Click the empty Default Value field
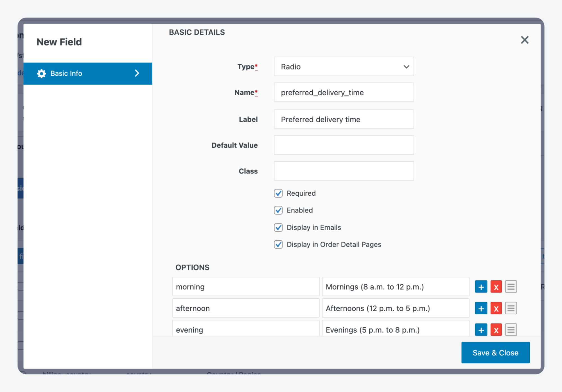This screenshot has width=562, height=392. [x=344, y=145]
